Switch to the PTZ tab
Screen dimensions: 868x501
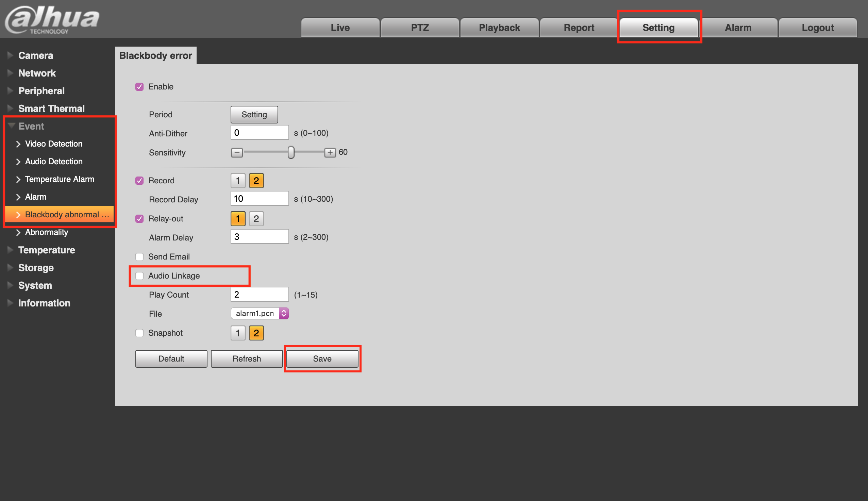(x=420, y=28)
